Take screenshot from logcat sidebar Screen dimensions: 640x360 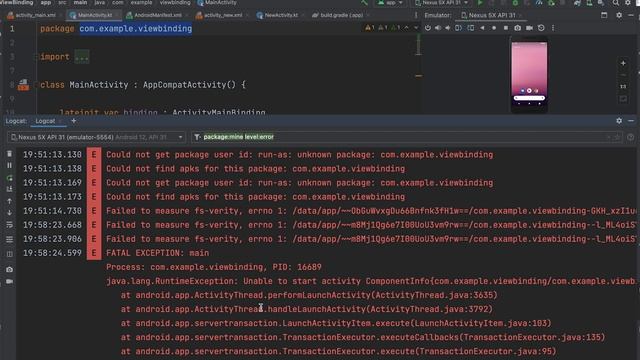click(x=9, y=269)
